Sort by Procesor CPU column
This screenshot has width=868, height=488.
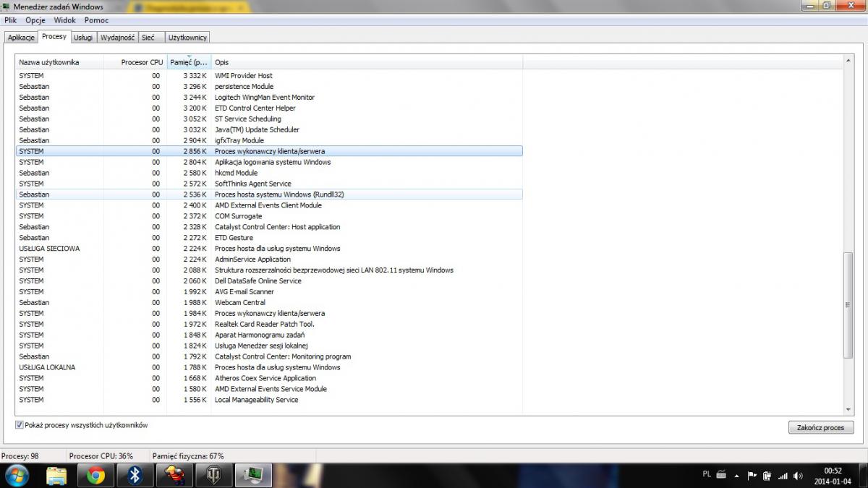point(135,62)
